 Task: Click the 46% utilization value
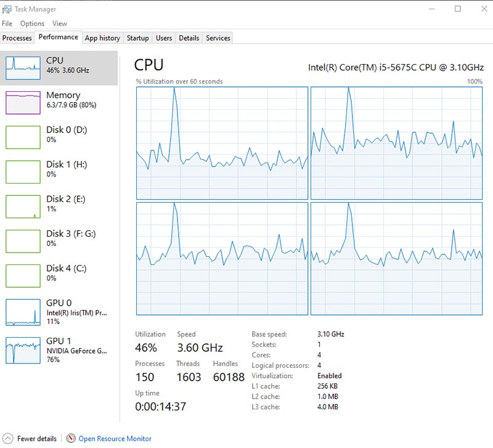[146, 348]
